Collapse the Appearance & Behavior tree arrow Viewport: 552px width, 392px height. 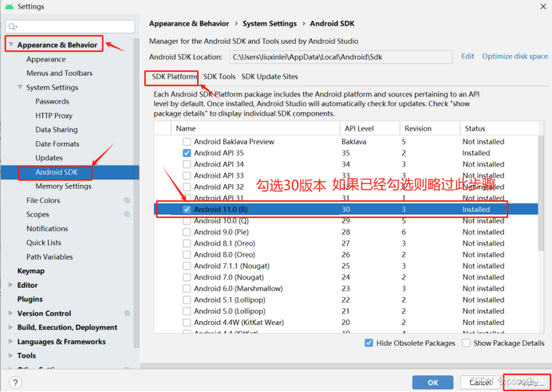point(11,45)
